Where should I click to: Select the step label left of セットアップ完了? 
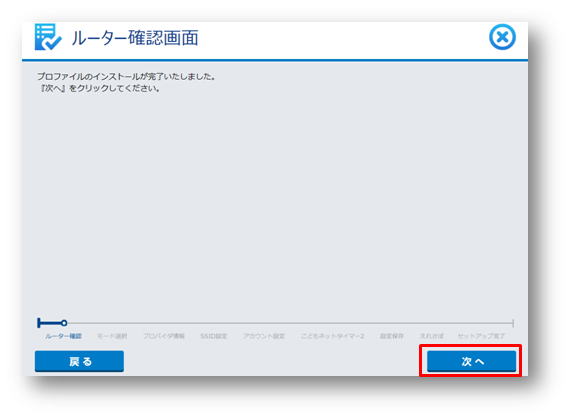click(431, 336)
